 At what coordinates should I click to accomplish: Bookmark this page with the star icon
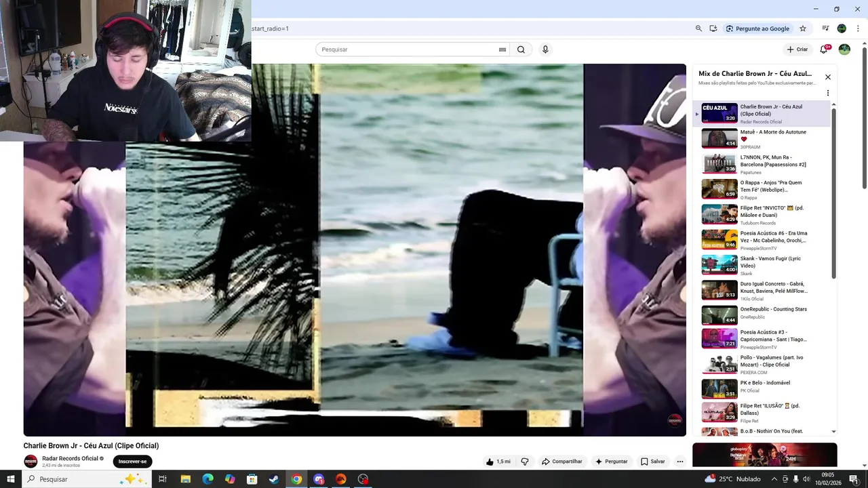tap(803, 28)
